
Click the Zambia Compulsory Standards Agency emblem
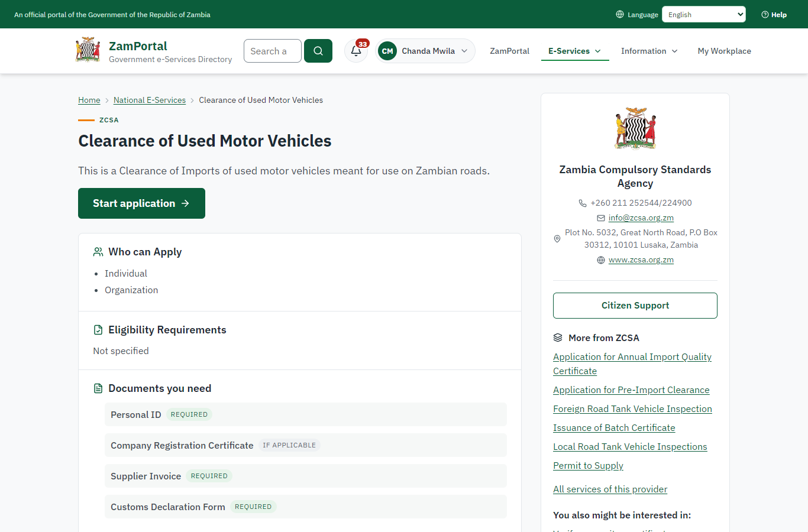[635, 128]
